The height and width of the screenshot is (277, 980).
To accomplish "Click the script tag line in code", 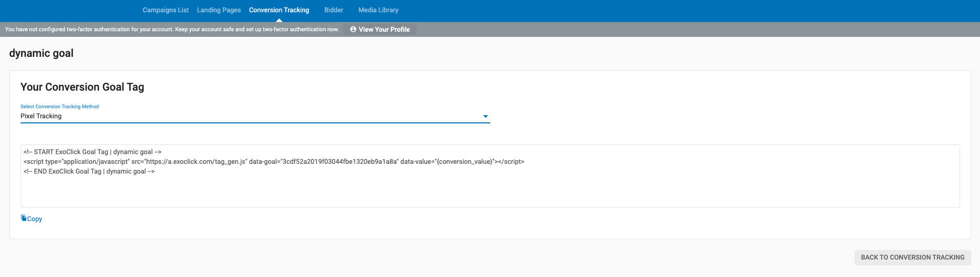I will coord(274,162).
